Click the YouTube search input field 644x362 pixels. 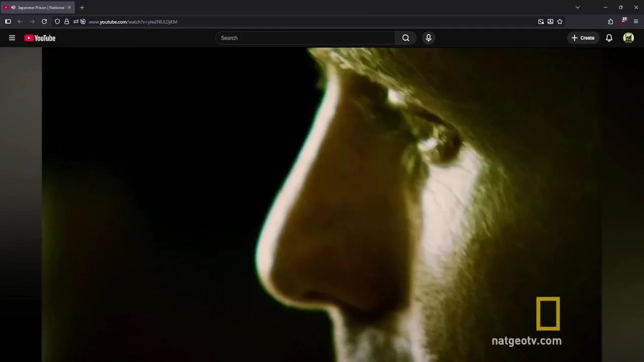click(x=305, y=38)
